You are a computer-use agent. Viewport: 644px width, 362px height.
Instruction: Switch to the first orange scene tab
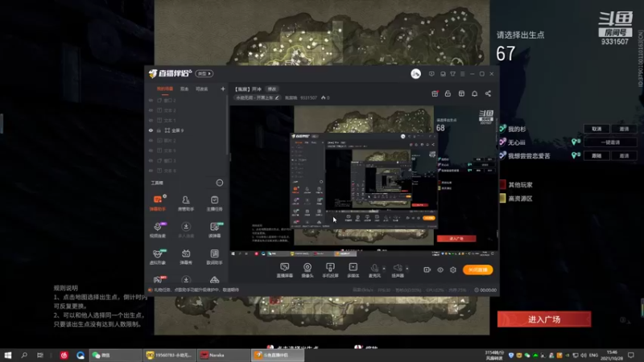[x=165, y=89]
